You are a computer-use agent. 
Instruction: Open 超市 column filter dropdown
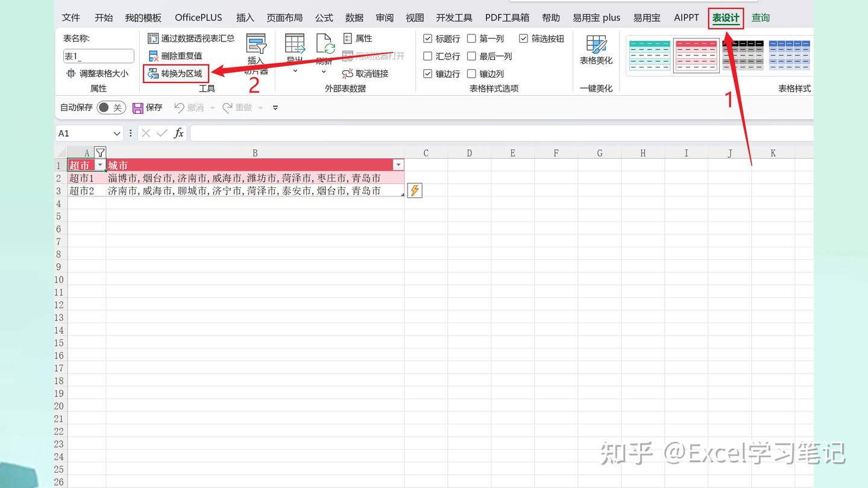[x=100, y=165]
